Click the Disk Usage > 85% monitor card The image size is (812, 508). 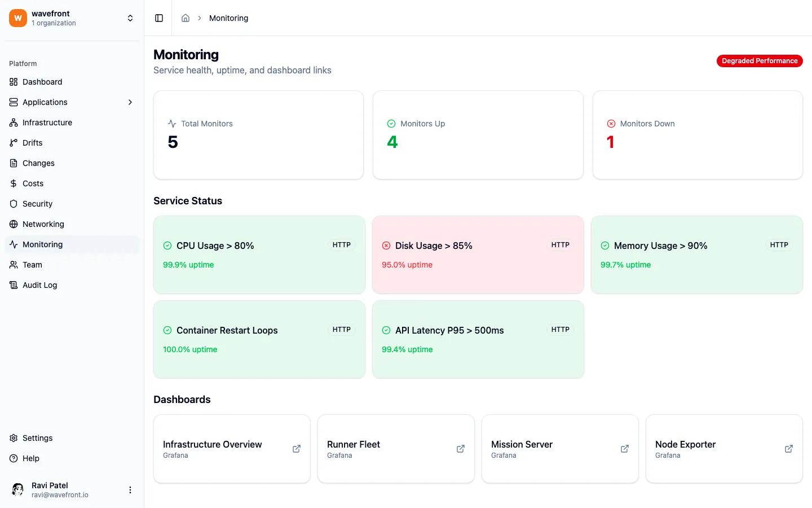tap(478, 255)
